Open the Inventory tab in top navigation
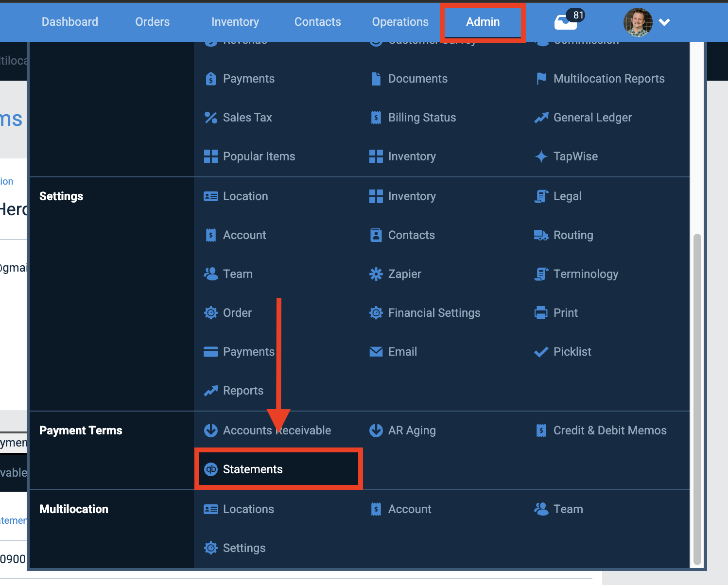The height and width of the screenshot is (585, 728). (235, 22)
